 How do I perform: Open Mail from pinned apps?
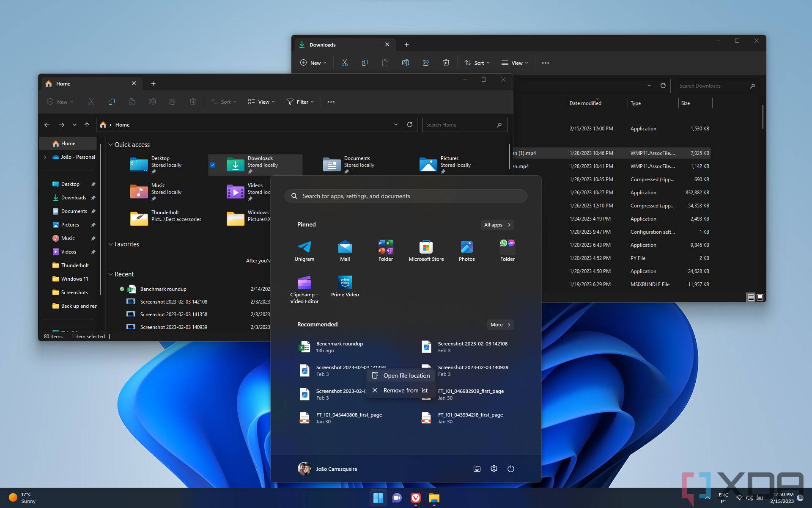point(345,251)
